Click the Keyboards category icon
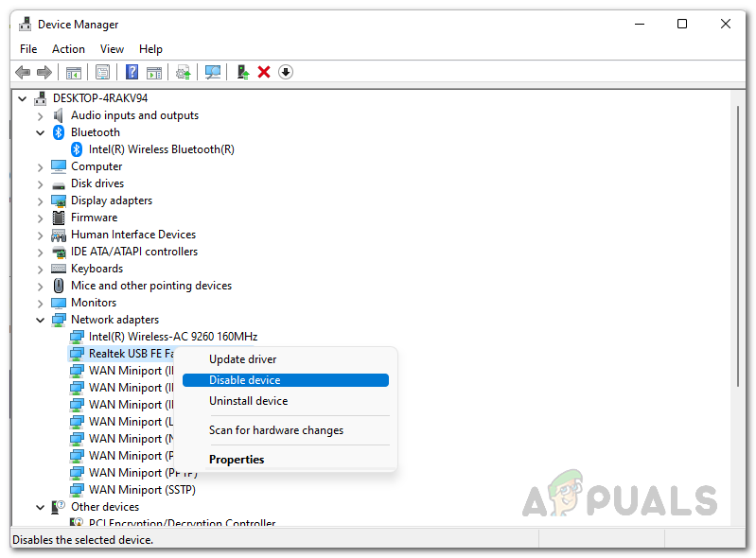Image resolution: width=756 pixels, height=558 pixels. click(59, 269)
